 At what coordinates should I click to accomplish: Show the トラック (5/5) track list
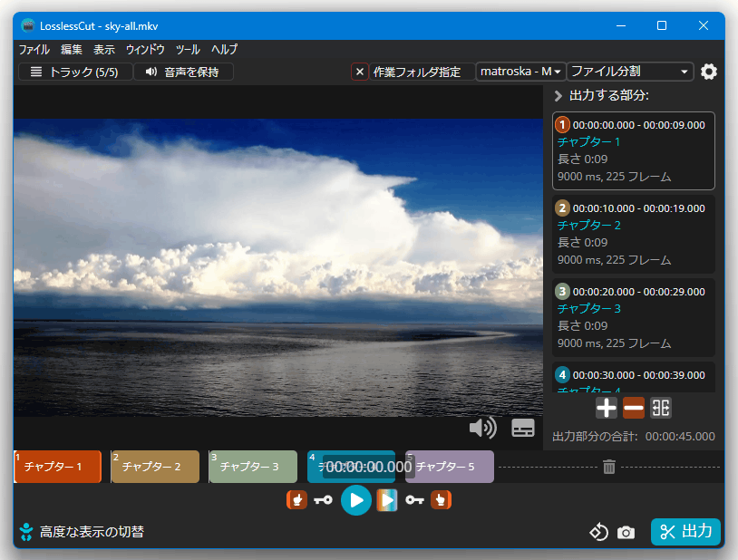click(75, 72)
